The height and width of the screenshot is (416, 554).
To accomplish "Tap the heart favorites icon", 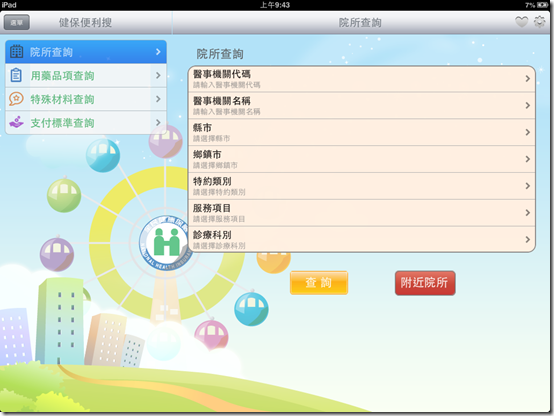I will pyautogui.click(x=521, y=22).
